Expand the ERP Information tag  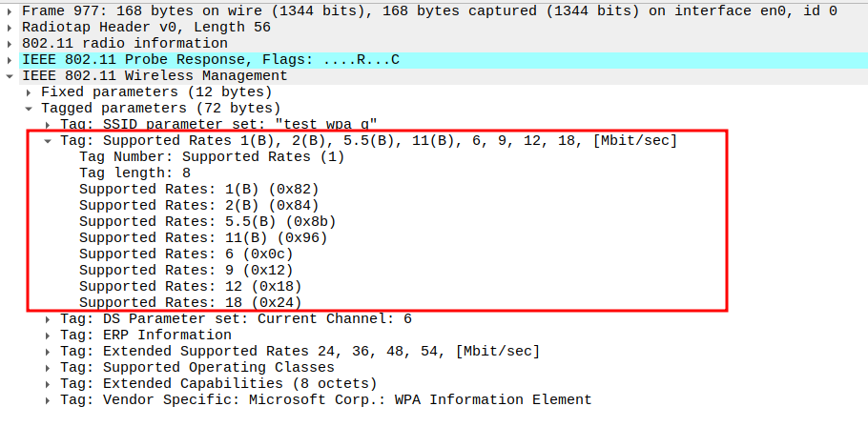point(49,335)
